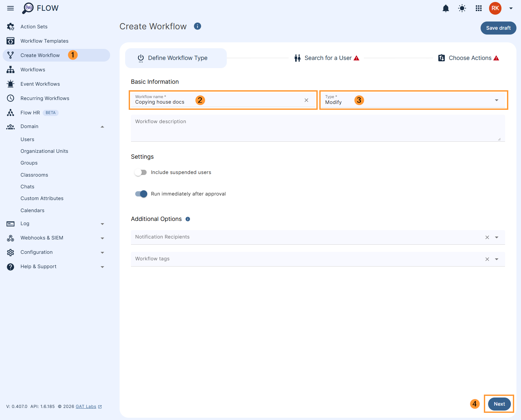Expand the account dropdown arrow
This screenshot has height=420, width=521.
pos(511,8)
